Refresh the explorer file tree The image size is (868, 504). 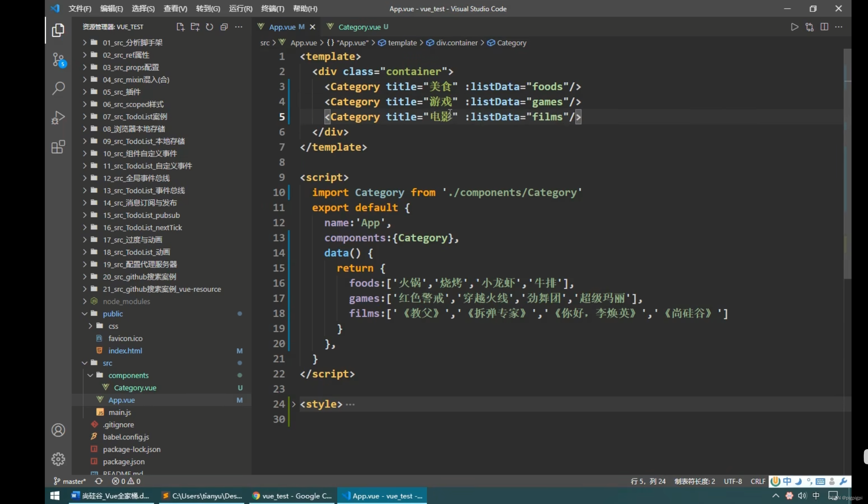pyautogui.click(x=209, y=27)
